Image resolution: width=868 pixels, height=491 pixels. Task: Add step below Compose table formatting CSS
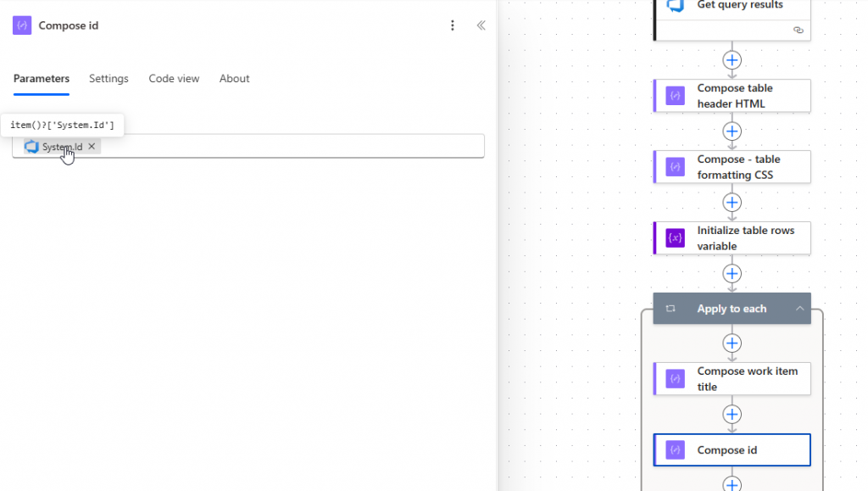point(732,203)
